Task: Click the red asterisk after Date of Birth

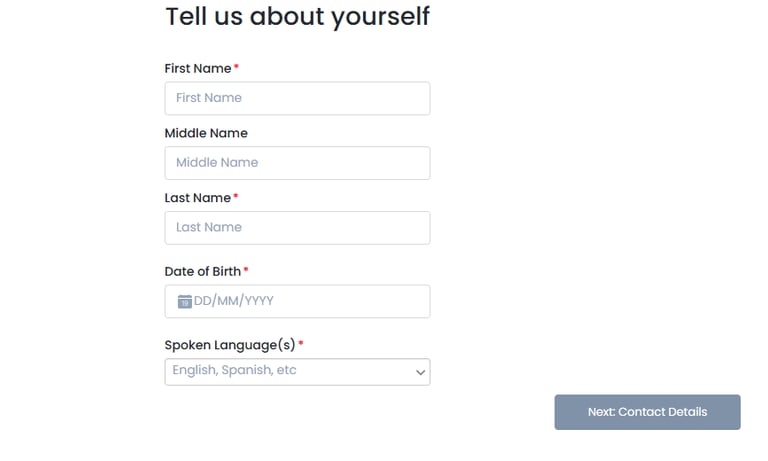Action: [246, 270]
